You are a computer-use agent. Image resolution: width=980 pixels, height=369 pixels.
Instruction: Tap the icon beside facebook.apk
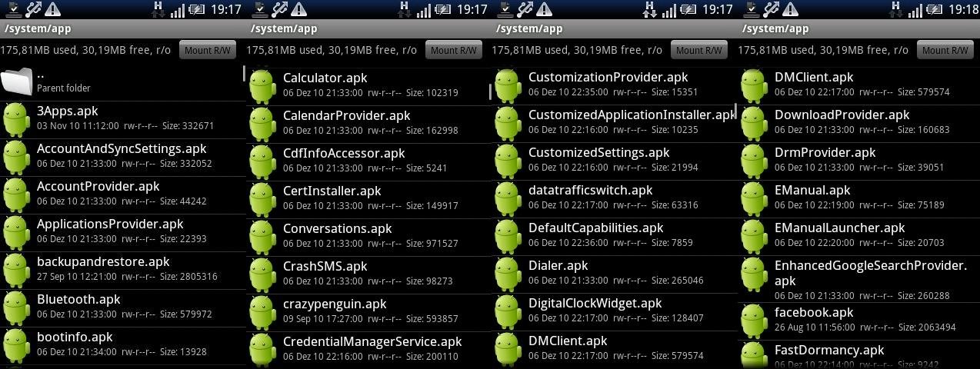tap(755, 320)
